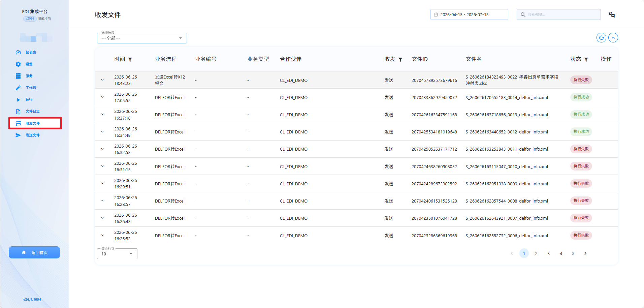Screen dimensions: 644x308
Task: Click file name S_260626162552732_0006_delfor_info.xml
Action: click(x=507, y=236)
